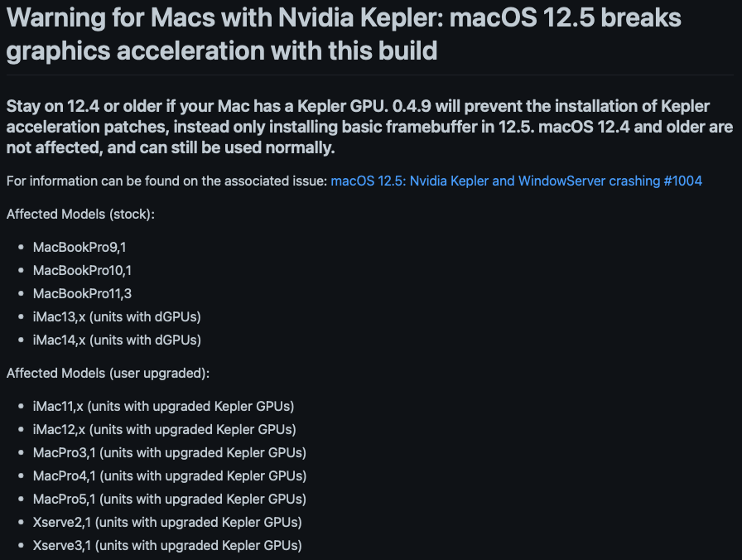Click the 'Affected Models (user upgraded):' label
Viewport: 742px width, 560px height.
(108, 373)
